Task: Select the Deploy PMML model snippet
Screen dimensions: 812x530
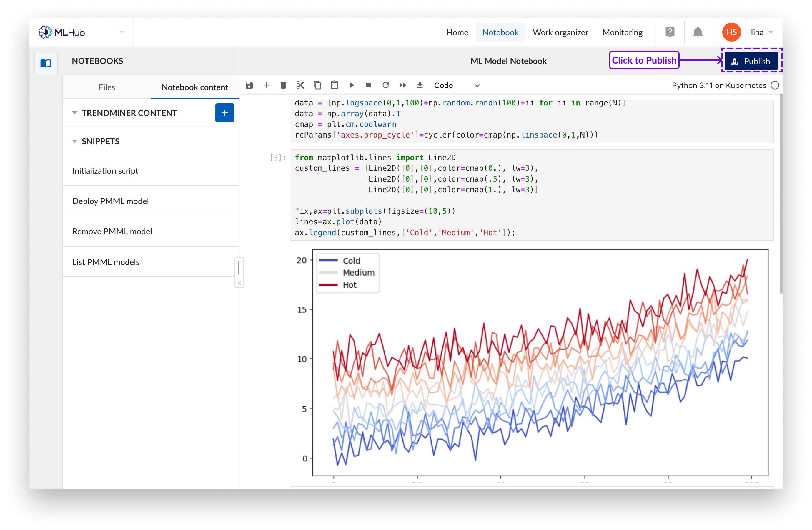Action: tap(111, 201)
